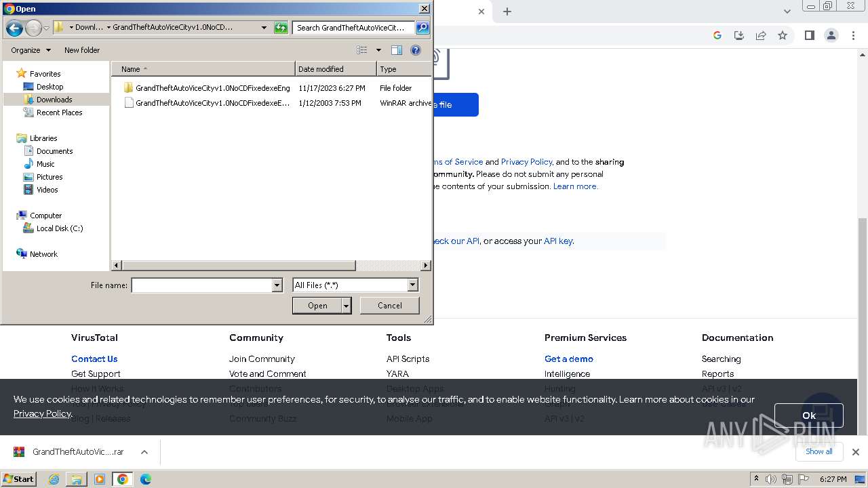The height and width of the screenshot is (488, 868).
Task: Click the File name input field
Action: (201, 285)
